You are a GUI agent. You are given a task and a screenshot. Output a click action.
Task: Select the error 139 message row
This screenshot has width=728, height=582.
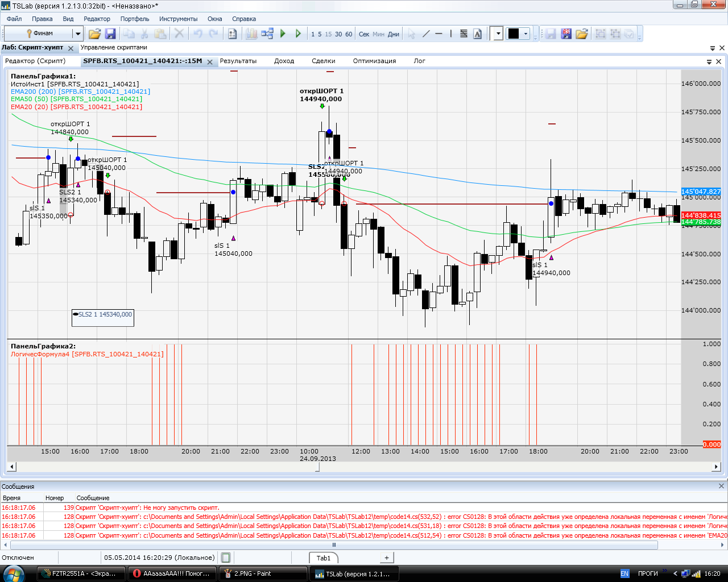click(x=364, y=508)
